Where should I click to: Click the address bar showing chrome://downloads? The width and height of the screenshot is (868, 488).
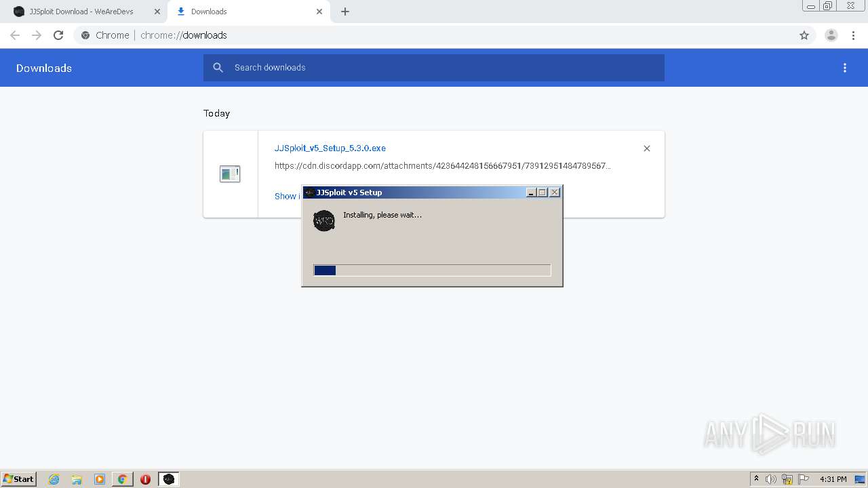pyautogui.click(x=434, y=35)
